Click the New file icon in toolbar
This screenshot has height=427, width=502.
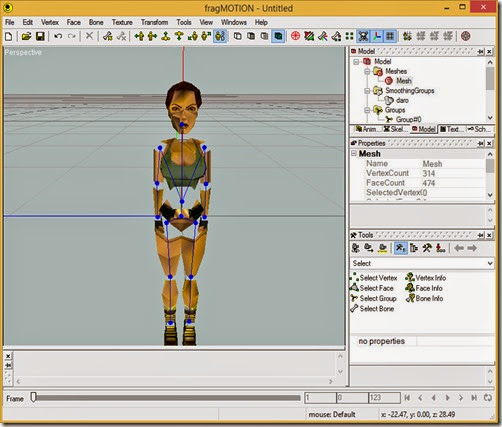tap(9, 36)
